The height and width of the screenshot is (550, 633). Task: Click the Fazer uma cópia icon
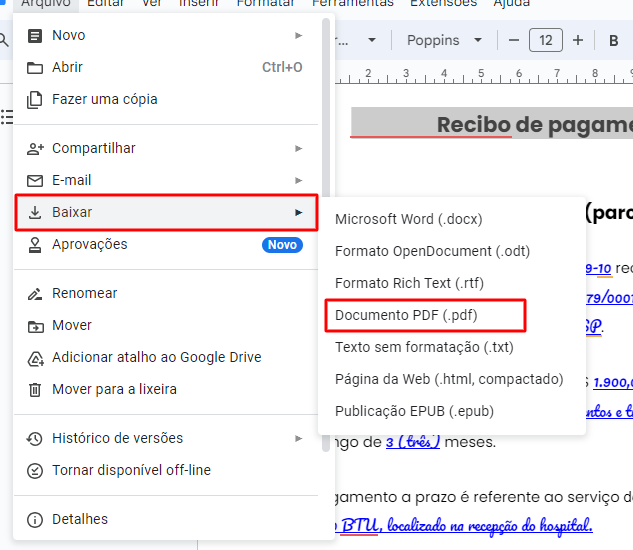pos(35,99)
